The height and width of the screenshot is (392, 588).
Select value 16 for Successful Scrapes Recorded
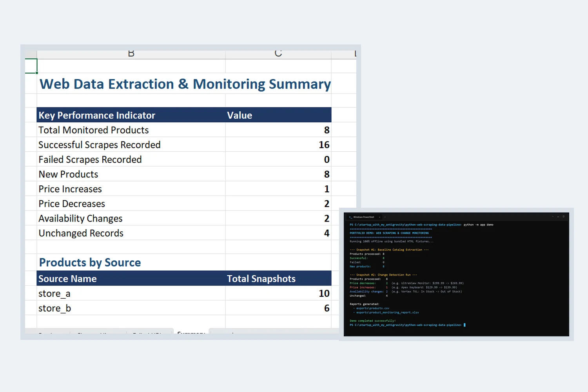[x=278, y=145]
